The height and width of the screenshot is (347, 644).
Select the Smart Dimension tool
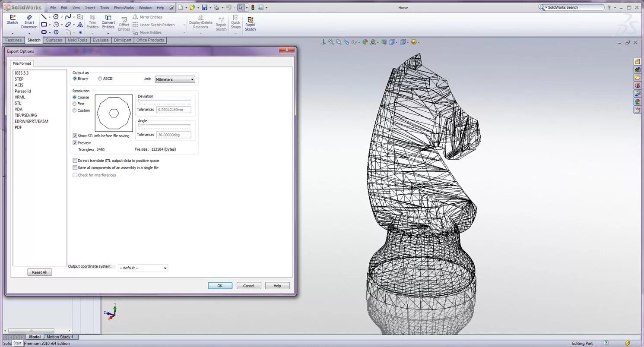tap(29, 22)
